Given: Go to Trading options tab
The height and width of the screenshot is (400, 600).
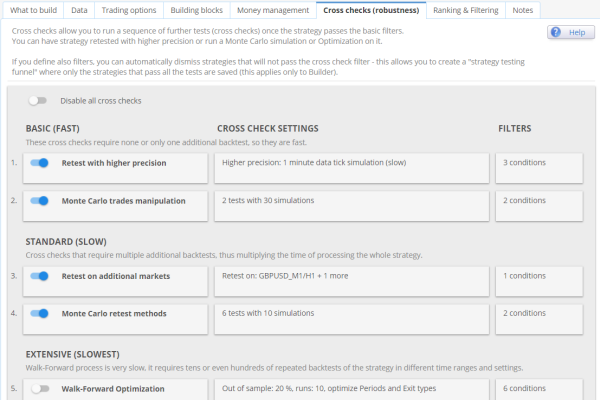Looking at the screenshot, I should (x=129, y=10).
